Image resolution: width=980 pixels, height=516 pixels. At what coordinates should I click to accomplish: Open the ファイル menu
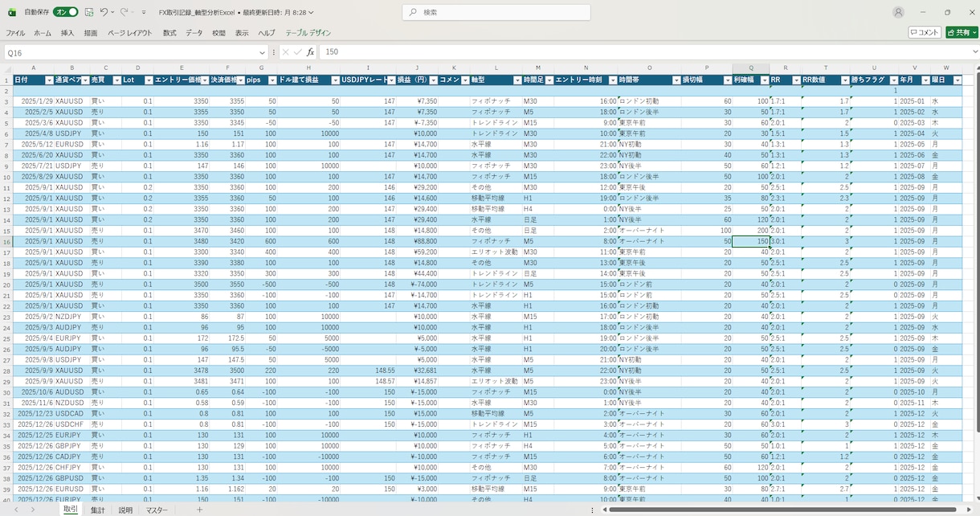pos(15,33)
